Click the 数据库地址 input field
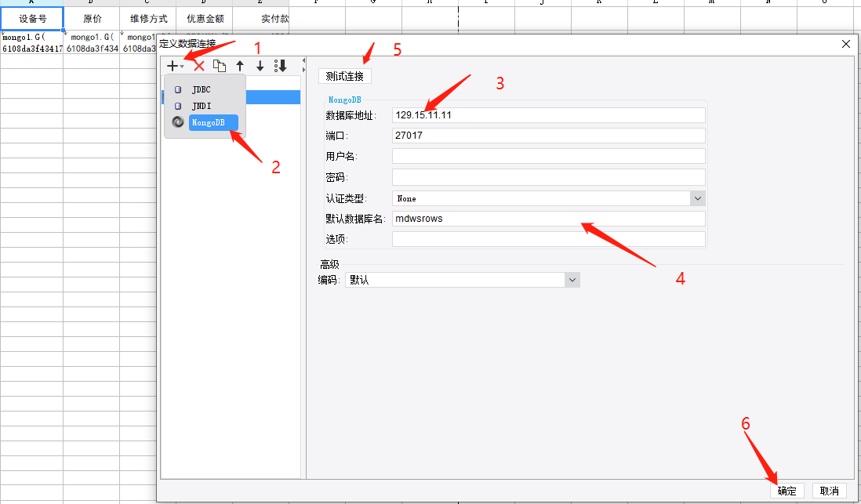The width and height of the screenshot is (861, 504). pos(549,115)
